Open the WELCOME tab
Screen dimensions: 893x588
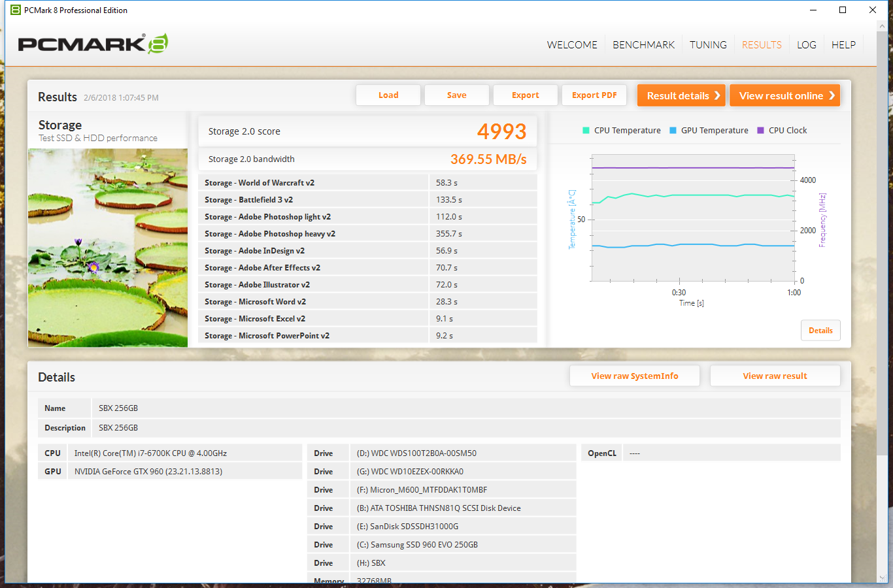pyautogui.click(x=572, y=45)
